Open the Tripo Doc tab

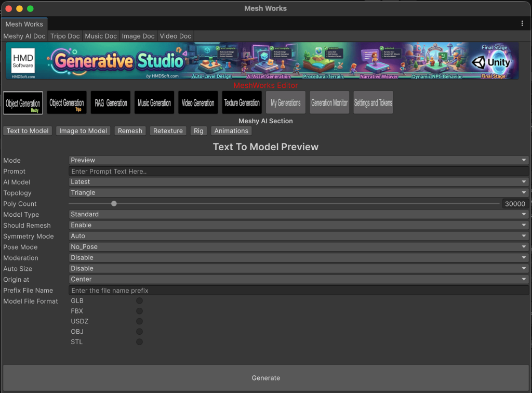[65, 36]
